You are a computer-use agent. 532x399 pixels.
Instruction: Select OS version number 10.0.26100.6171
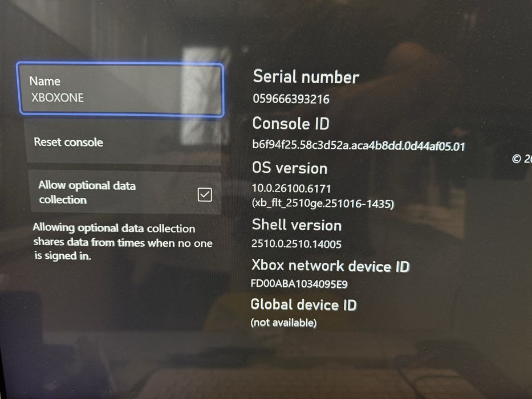click(x=291, y=188)
